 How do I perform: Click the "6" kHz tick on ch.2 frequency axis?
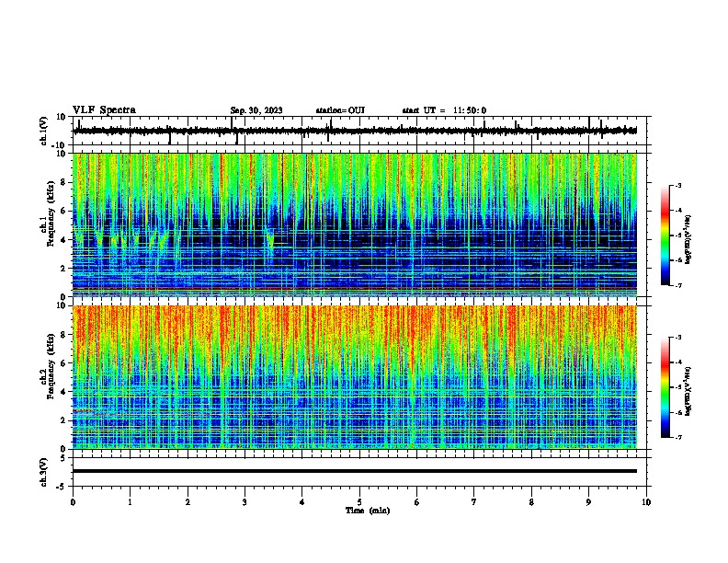[64, 363]
